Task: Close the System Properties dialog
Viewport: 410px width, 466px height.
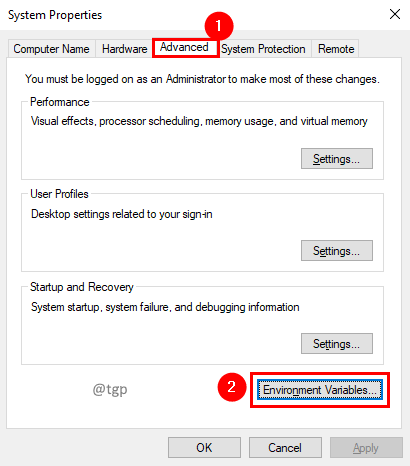Action: tap(395, 14)
